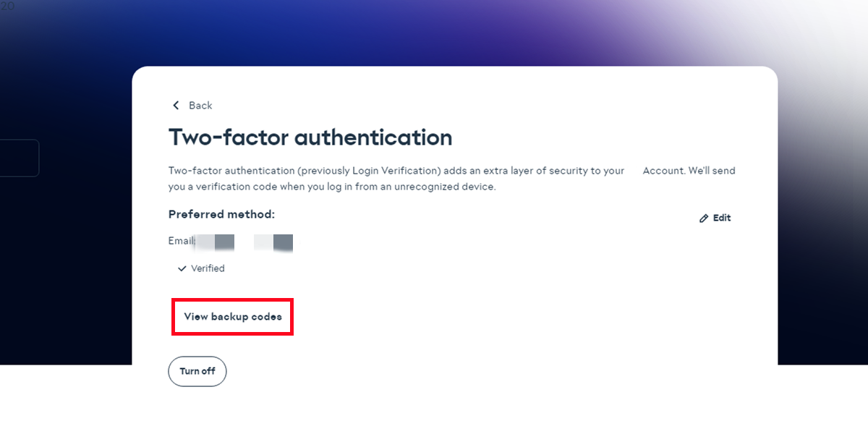The width and height of the screenshot is (868, 434).
Task: Click the Back chevron arrow icon
Action: coord(176,106)
